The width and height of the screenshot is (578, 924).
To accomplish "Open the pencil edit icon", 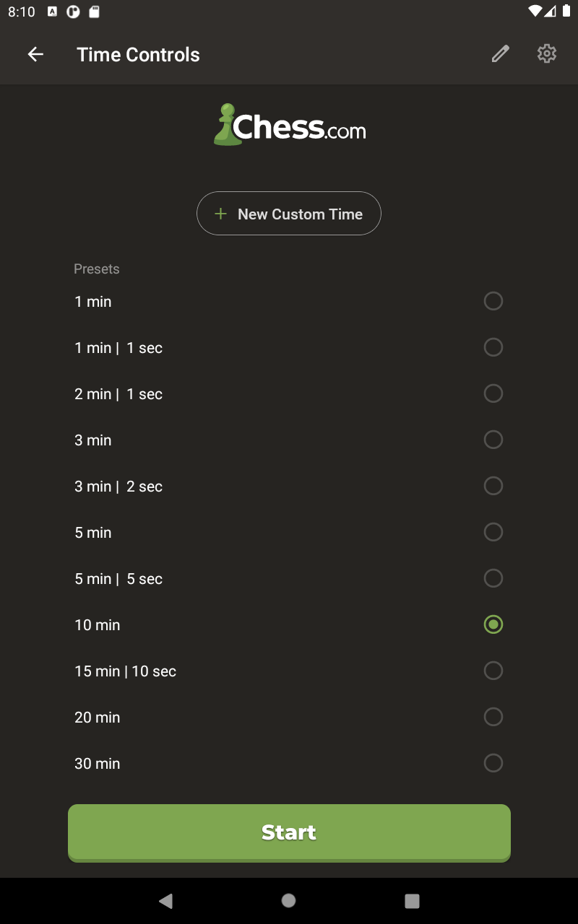I will pyautogui.click(x=500, y=54).
